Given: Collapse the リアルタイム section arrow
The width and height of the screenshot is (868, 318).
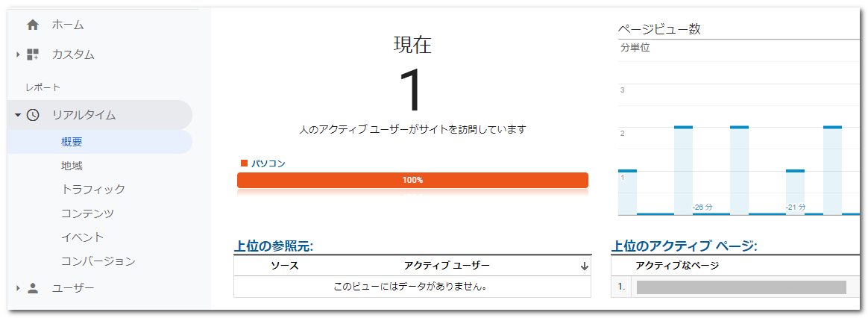Looking at the screenshot, I should (x=18, y=115).
